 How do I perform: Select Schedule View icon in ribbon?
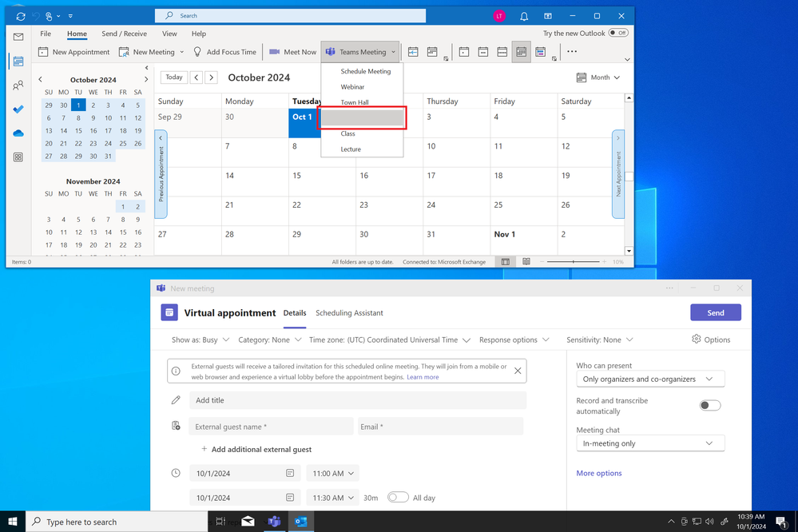[x=541, y=52]
